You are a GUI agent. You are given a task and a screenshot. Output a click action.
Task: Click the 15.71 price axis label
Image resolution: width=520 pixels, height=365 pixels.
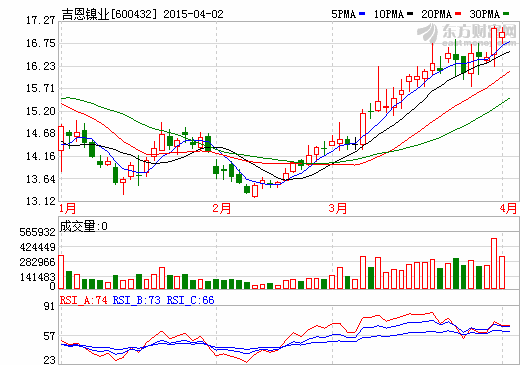click(41, 88)
